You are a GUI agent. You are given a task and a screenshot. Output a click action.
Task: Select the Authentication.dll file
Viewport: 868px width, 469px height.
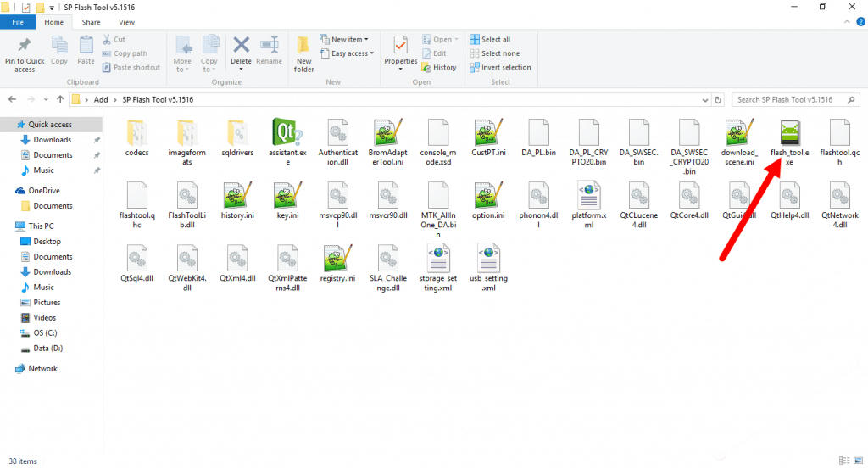click(x=337, y=133)
